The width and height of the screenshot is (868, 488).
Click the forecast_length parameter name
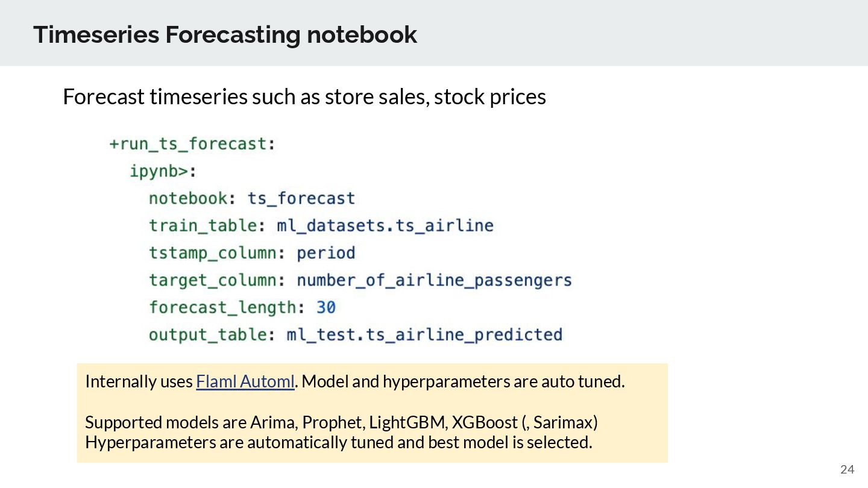click(223, 307)
